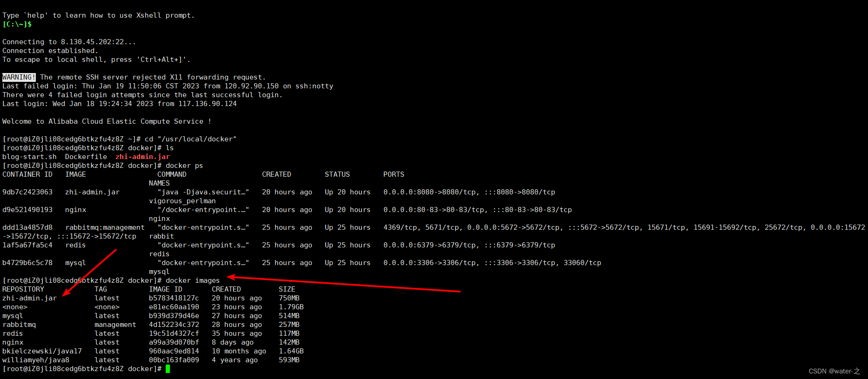Click mysql port mapping '0.0.0.0:3306->3306/tcp'
Viewport: 868px width, 379px height.
coord(431,263)
